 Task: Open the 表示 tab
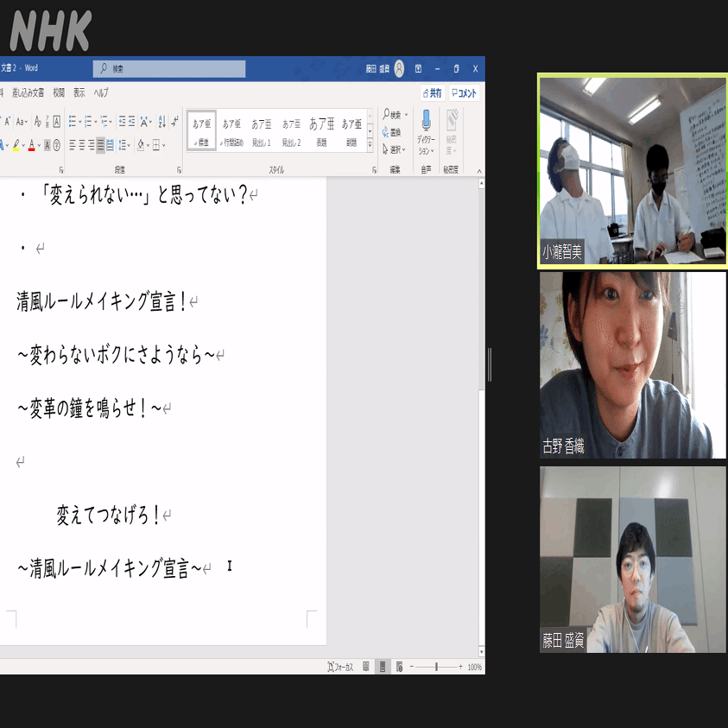(79, 93)
